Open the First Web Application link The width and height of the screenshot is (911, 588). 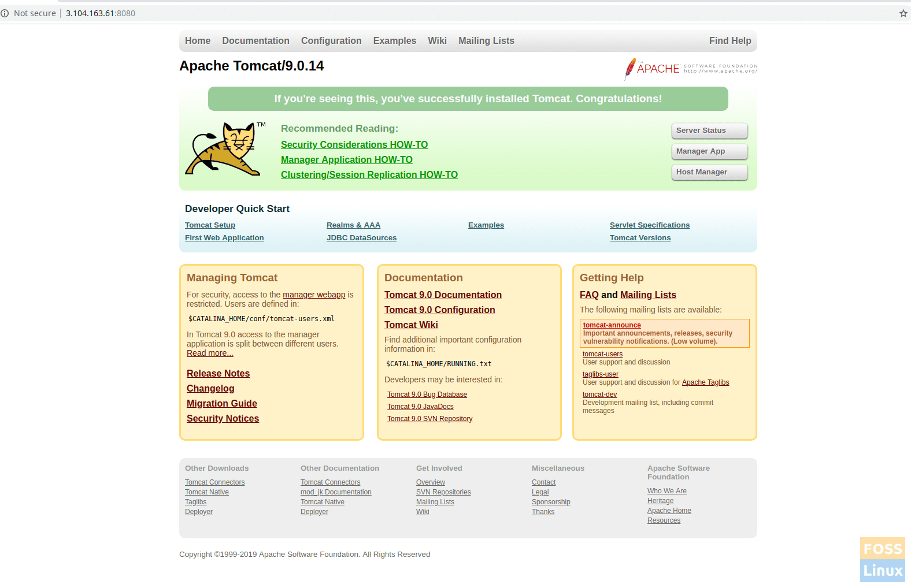(224, 238)
